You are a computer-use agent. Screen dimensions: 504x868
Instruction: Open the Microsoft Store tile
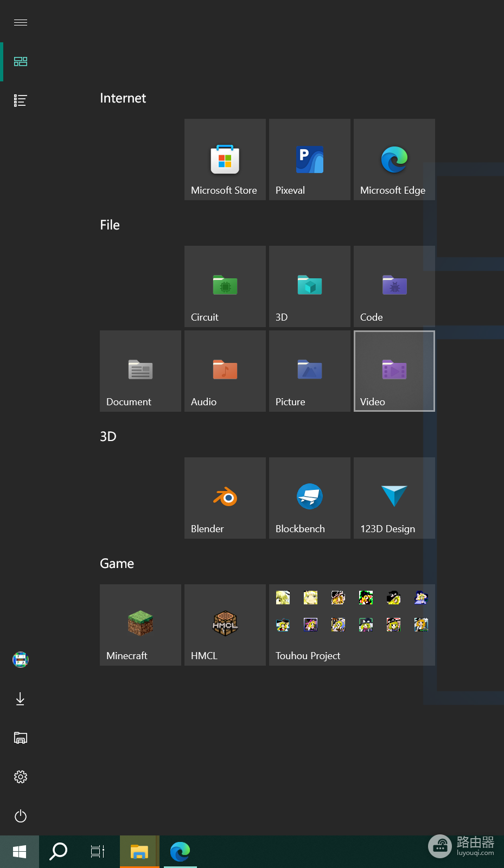click(225, 159)
